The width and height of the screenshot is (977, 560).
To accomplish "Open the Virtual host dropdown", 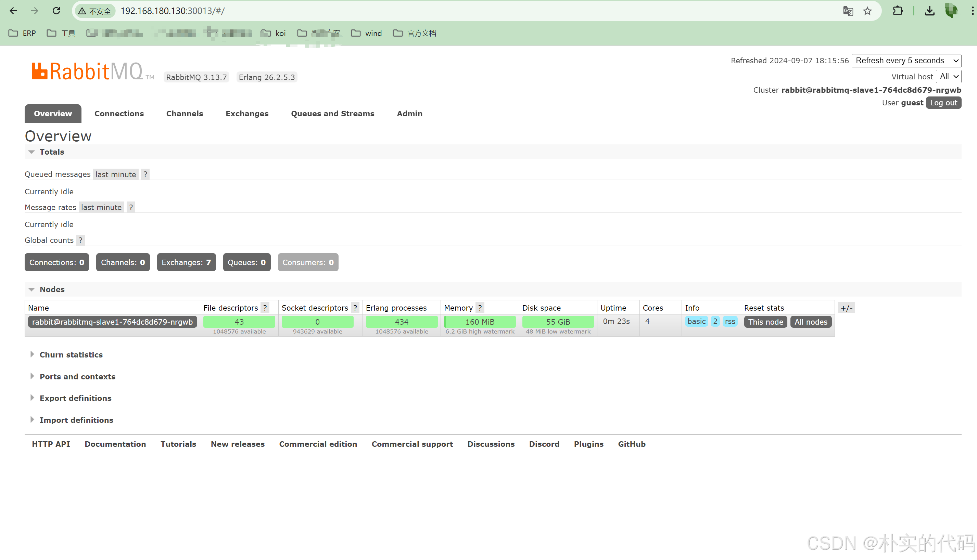I will click(949, 77).
